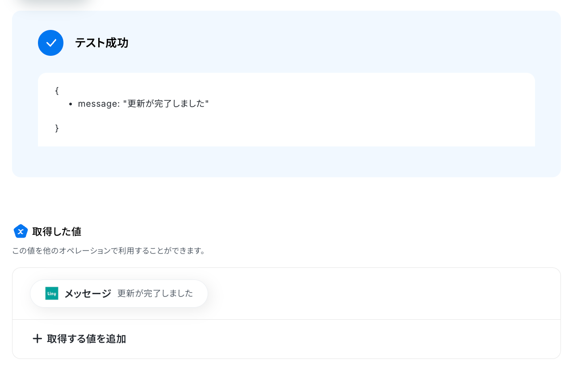Viewport: 577px width, 392px height.
Task: Click the 取得した値 section heading
Action: coord(57,231)
